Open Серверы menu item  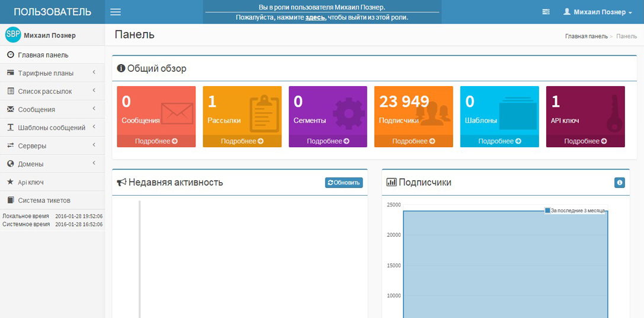[x=53, y=145]
